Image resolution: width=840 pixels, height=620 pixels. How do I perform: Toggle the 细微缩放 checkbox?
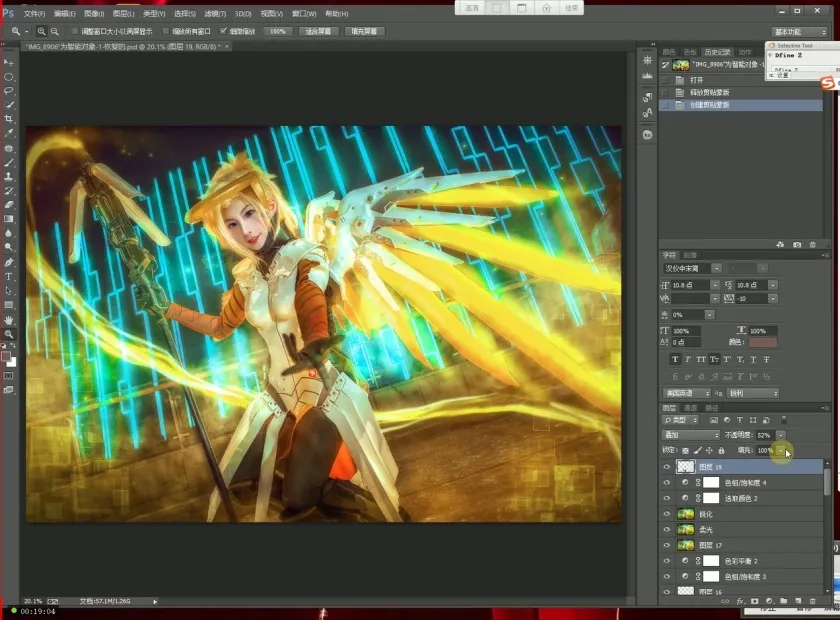(x=223, y=31)
